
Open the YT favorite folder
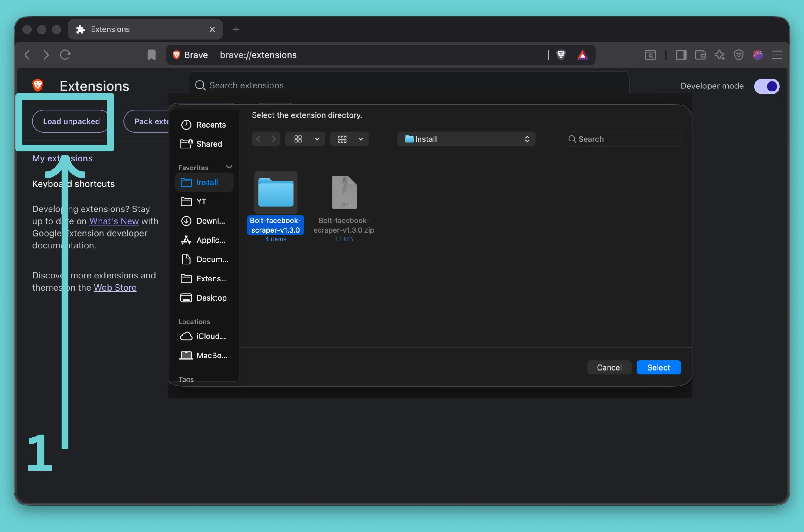point(204,202)
